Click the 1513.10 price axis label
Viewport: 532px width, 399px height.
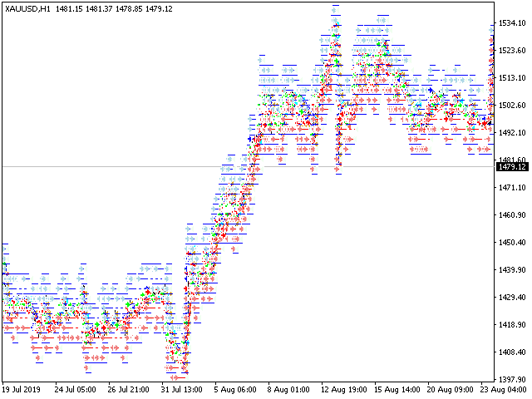512,78
